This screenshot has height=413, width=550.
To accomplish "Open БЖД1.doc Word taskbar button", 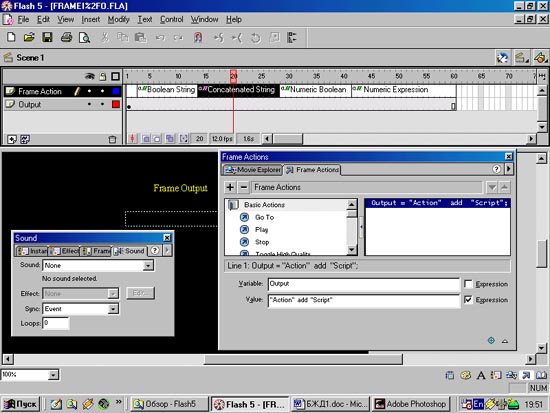I will click(x=331, y=404).
